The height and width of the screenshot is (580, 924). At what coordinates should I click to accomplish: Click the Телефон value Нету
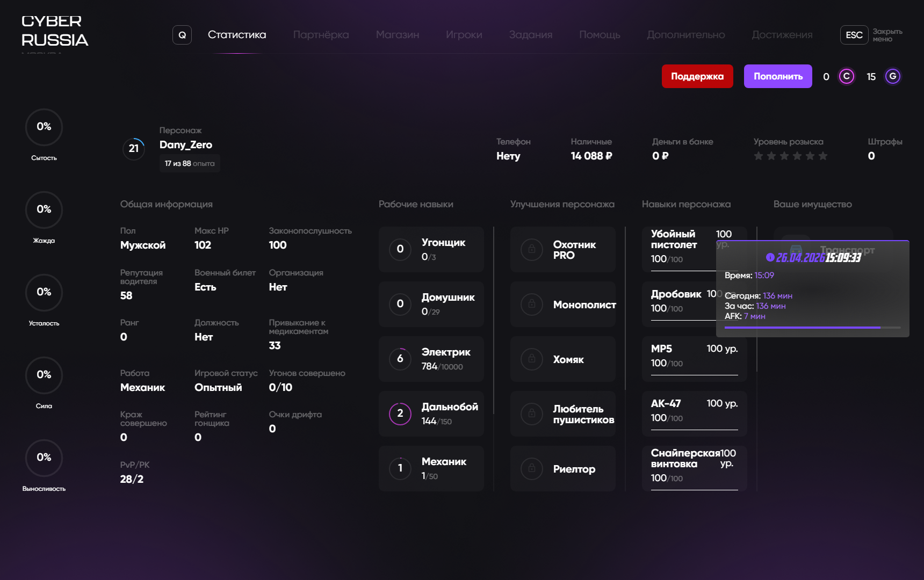(x=508, y=156)
